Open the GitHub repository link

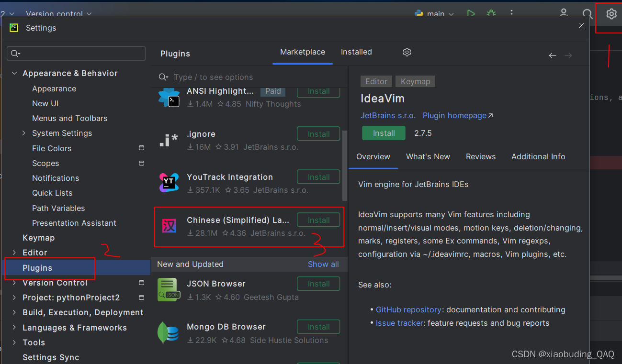tap(408, 309)
